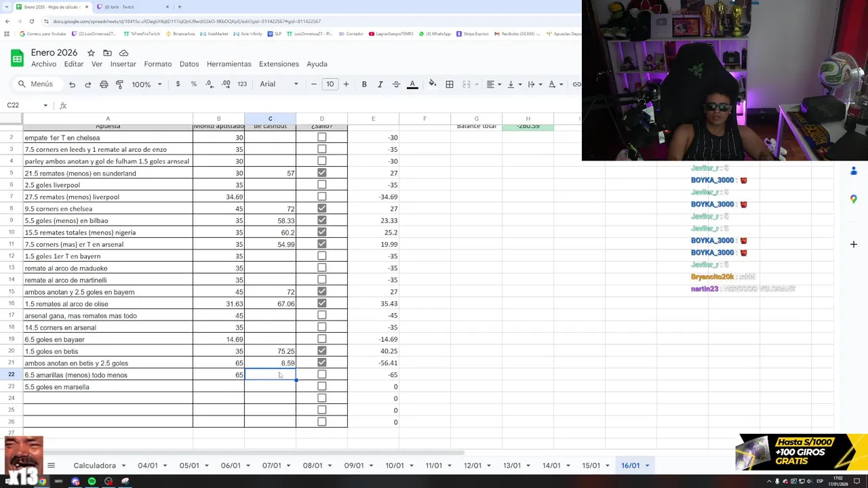This screenshot has height=488, width=868.
Task: Click the add-ons plus in side panel
Action: pyautogui.click(x=854, y=244)
